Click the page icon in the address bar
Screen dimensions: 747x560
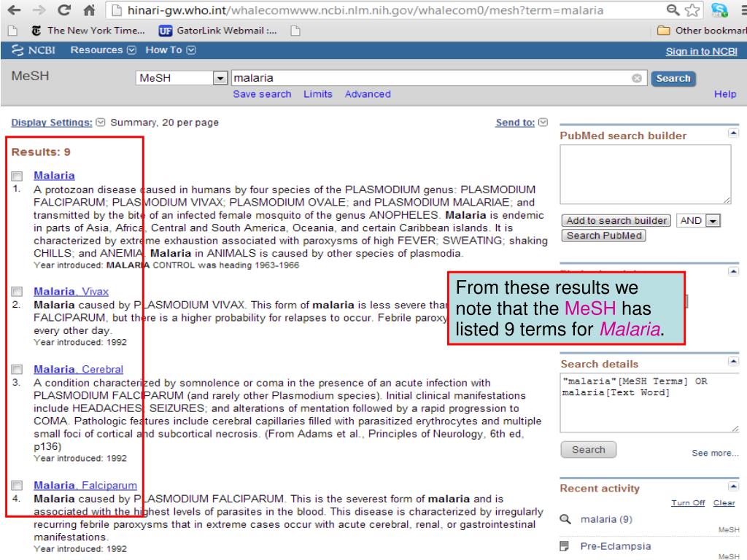[x=117, y=10]
